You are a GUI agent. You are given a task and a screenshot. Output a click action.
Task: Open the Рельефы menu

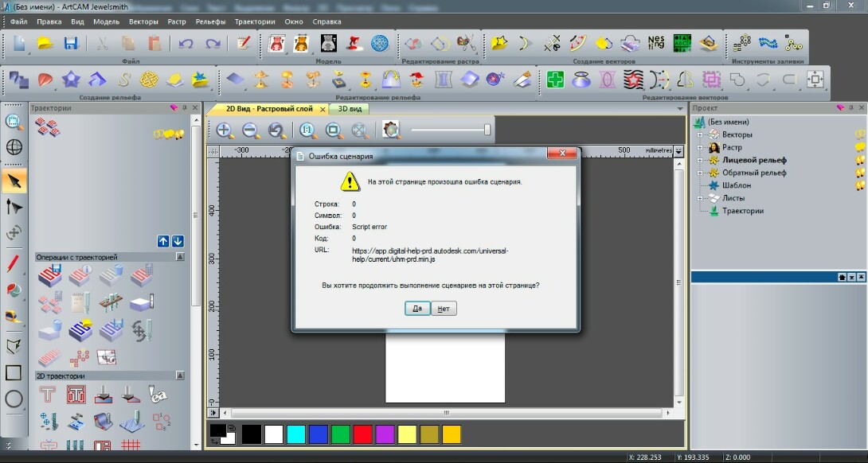[x=210, y=21]
